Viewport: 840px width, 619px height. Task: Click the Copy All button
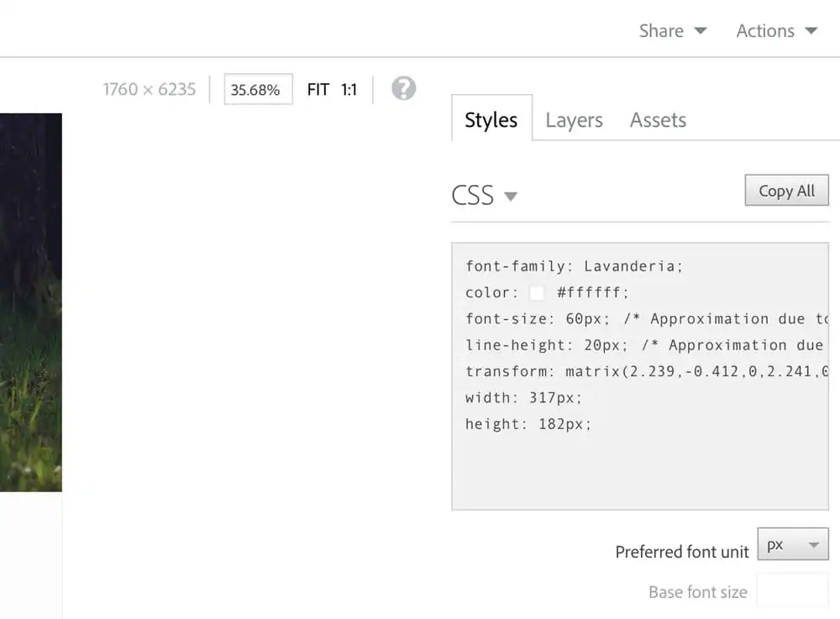click(x=786, y=190)
